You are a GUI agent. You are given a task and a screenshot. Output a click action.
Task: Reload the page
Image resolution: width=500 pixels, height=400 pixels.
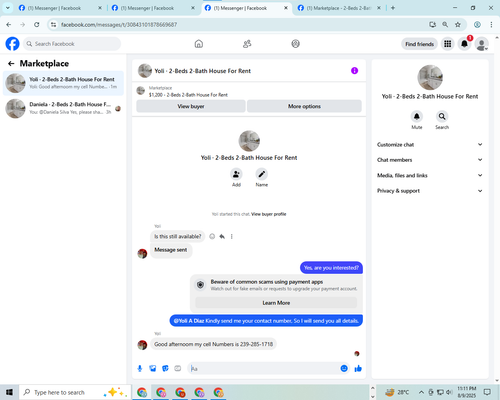click(37, 24)
